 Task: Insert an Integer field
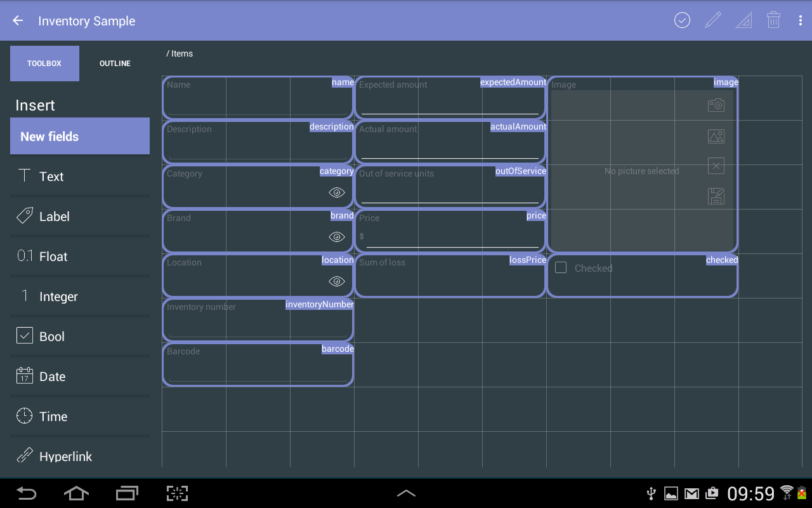[80, 296]
